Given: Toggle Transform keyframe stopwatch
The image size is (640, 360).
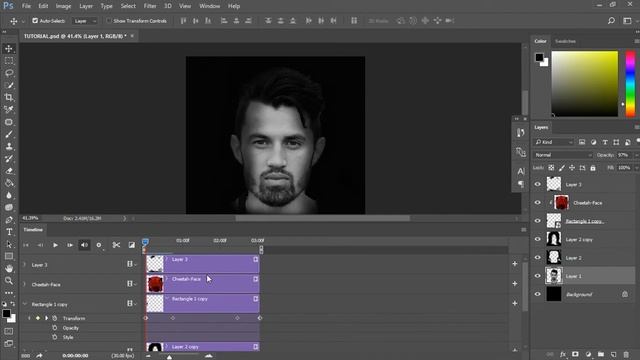Looking at the screenshot, I should point(55,318).
